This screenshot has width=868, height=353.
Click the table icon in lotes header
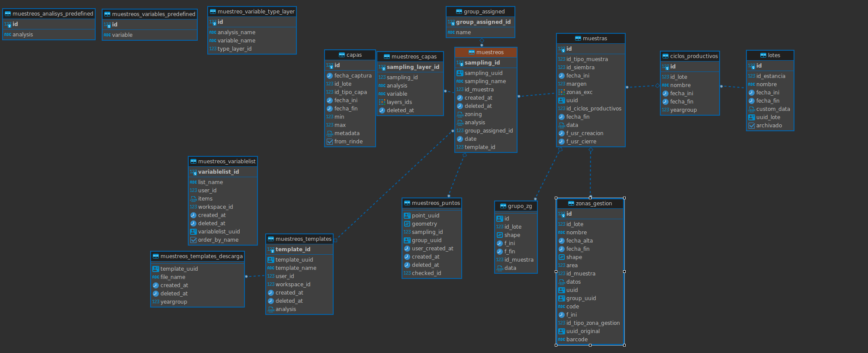pyautogui.click(x=763, y=55)
